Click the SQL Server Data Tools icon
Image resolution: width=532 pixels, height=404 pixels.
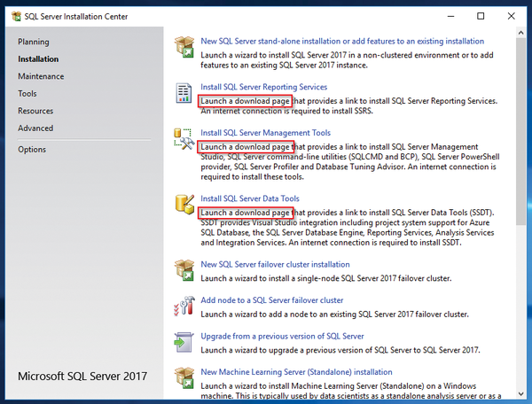click(184, 204)
